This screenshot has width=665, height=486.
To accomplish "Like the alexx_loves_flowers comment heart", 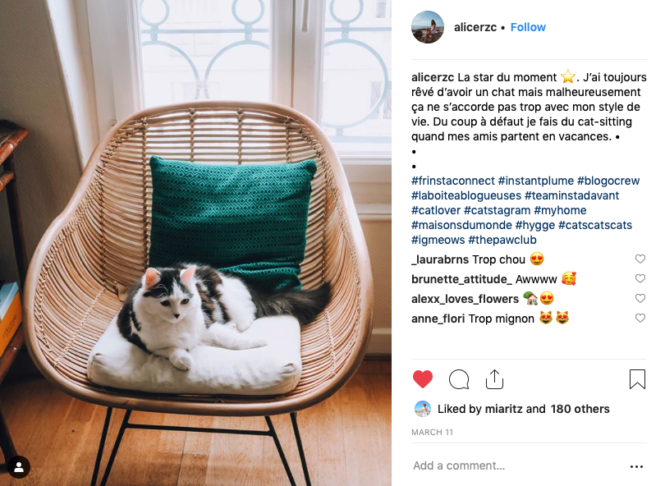I will point(640,298).
